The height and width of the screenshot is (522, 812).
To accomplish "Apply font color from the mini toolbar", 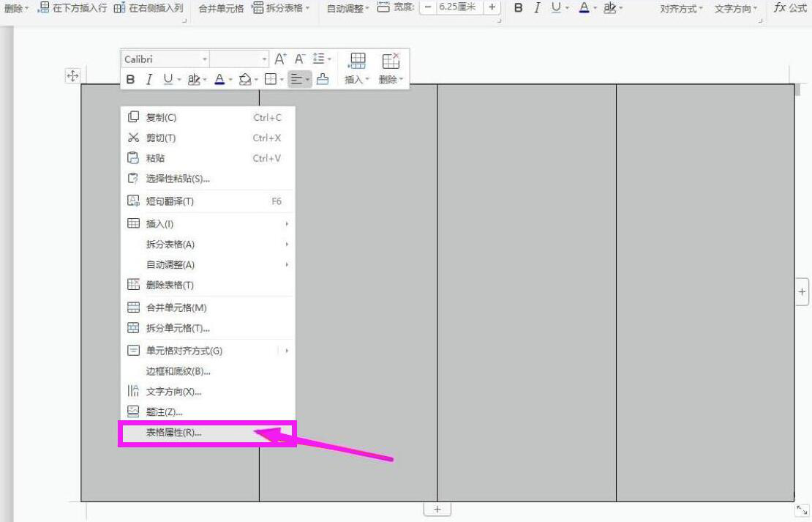I will click(219, 79).
